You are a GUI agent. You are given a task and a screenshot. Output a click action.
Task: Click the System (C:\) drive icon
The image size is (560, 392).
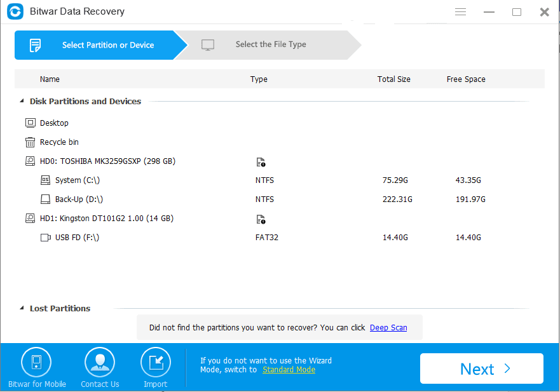click(45, 180)
